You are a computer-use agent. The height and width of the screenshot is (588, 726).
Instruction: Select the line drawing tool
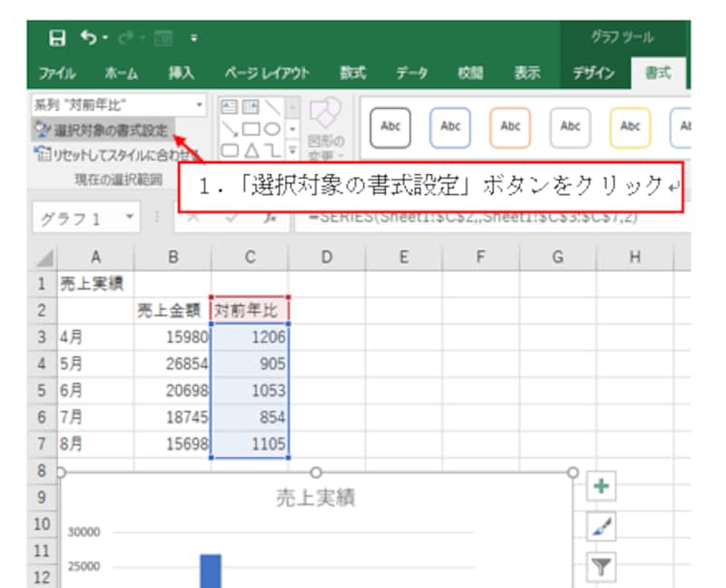(x=273, y=105)
